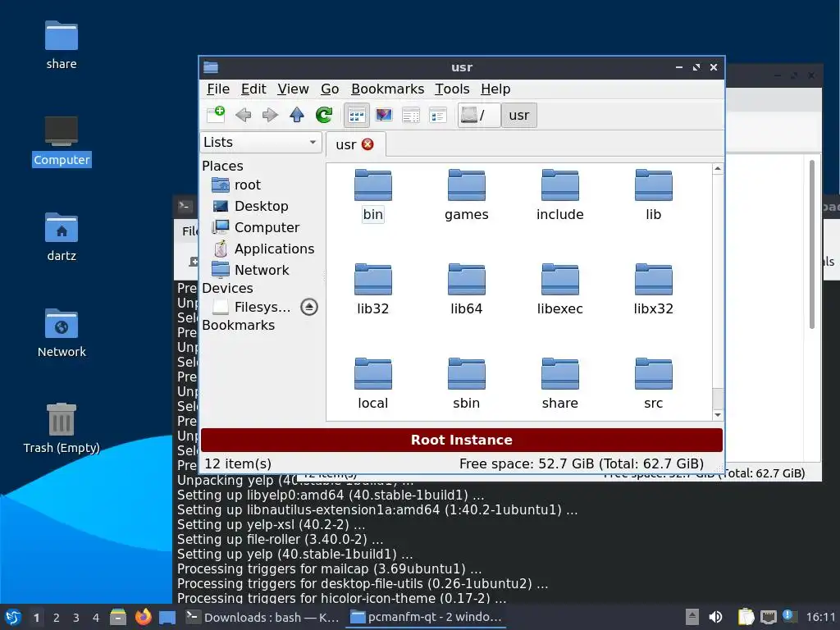Select Desktop in the Places list
This screenshot has height=630, width=840.
261,206
